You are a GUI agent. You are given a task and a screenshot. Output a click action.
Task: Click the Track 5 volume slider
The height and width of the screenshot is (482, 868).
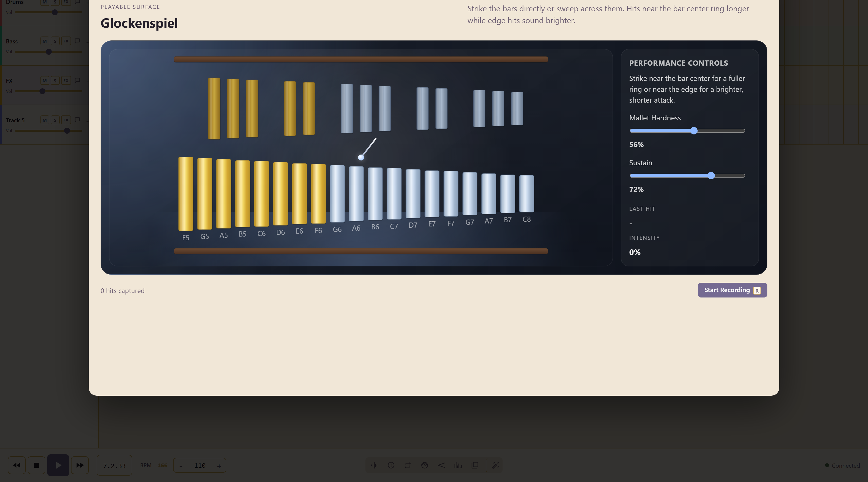(49, 131)
